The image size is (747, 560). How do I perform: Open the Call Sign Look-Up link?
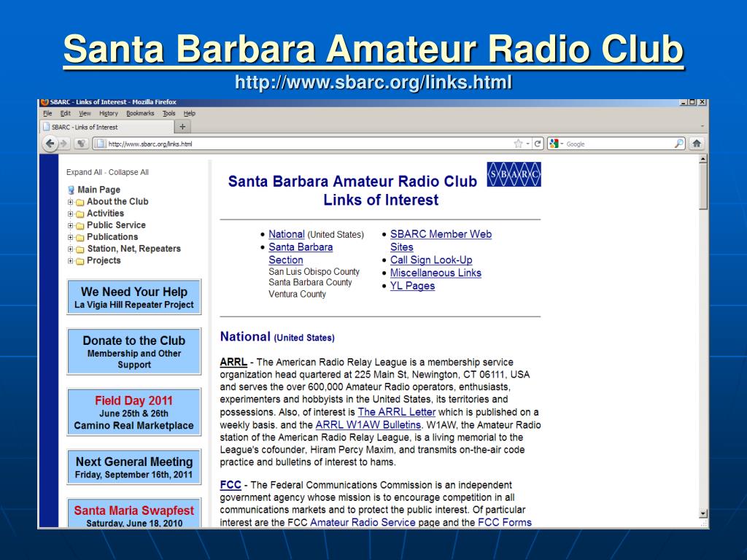431,260
